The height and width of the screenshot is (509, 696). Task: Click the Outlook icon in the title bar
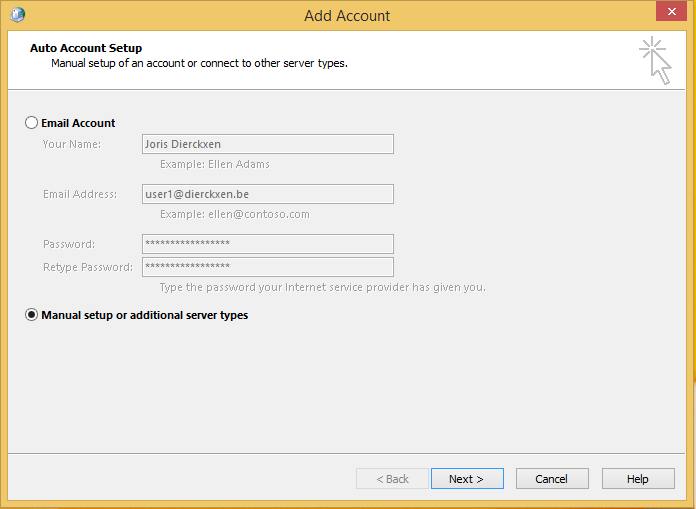coord(19,15)
